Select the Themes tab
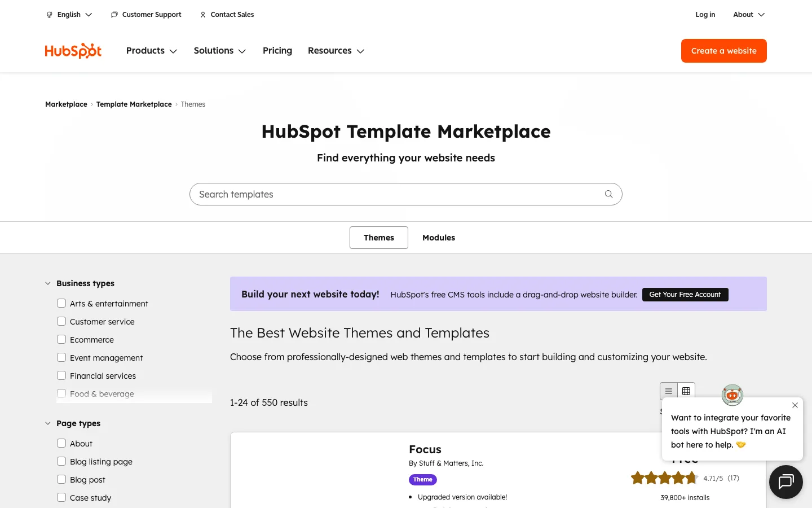The width and height of the screenshot is (812, 508). [379, 238]
